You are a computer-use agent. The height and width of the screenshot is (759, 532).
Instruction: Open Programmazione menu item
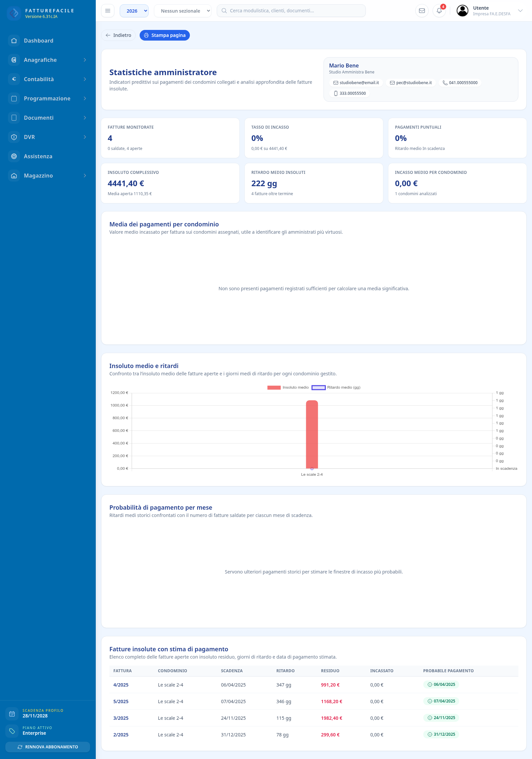(48, 98)
